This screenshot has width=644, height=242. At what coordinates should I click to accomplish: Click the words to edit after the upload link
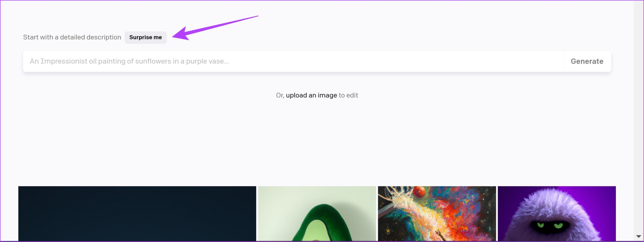click(348, 95)
